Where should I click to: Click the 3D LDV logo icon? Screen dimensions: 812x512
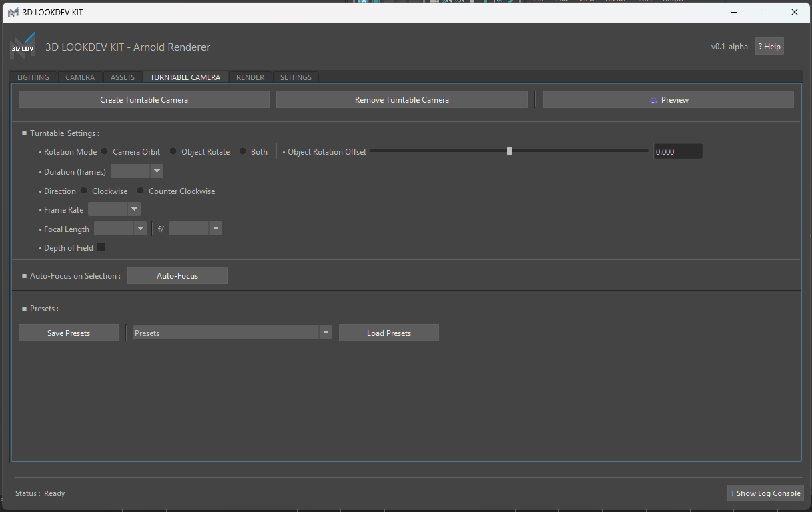[23, 47]
